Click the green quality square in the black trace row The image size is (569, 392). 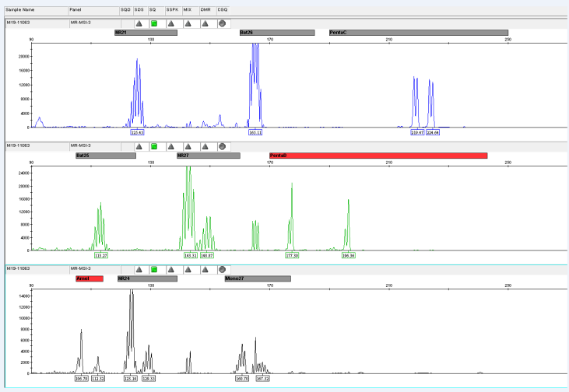click(x=154, y=268)
